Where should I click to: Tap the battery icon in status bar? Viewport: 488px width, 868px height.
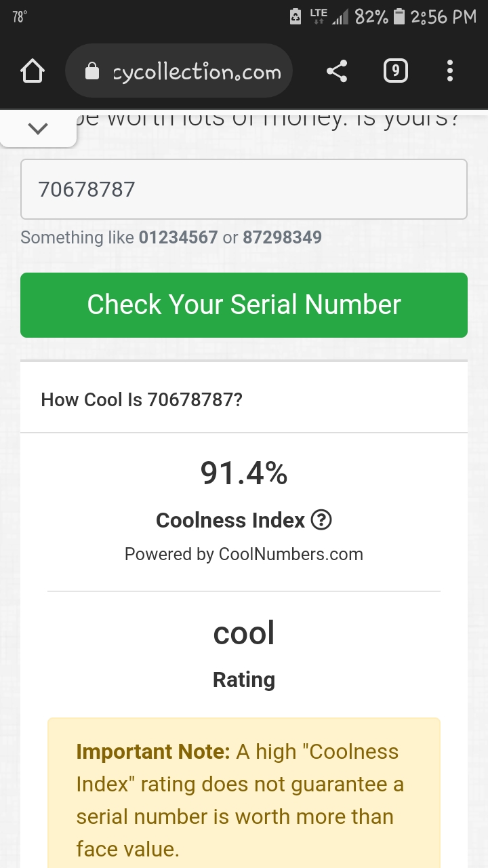pos(399,17)
